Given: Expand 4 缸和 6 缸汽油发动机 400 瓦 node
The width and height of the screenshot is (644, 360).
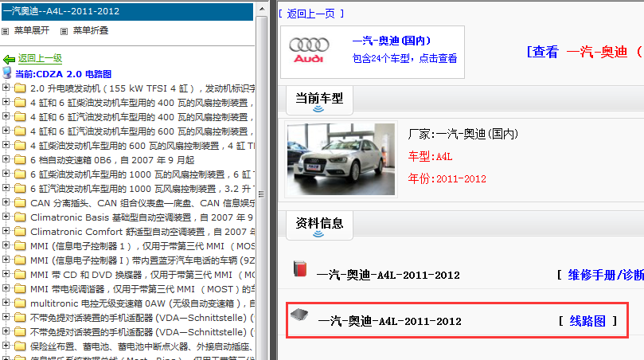Looking at the screenshot, I should pos(6,116).
